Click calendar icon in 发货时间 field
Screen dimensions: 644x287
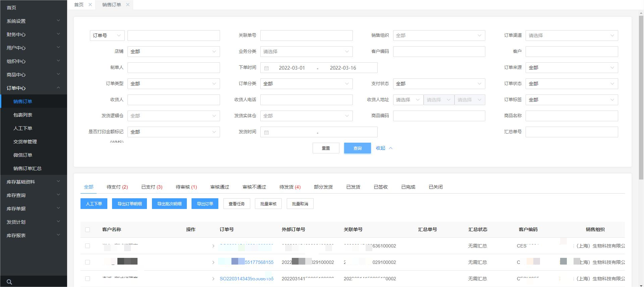[267, 132]
